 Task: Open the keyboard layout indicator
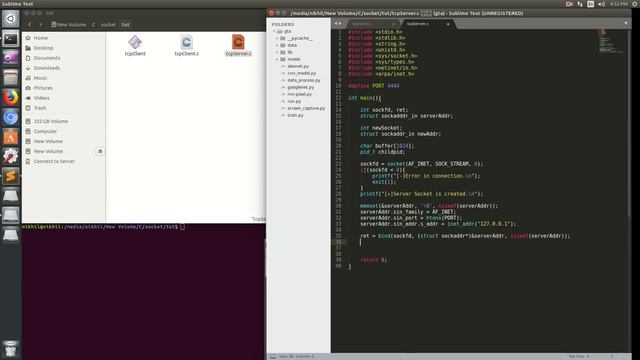tap(591, 4)
